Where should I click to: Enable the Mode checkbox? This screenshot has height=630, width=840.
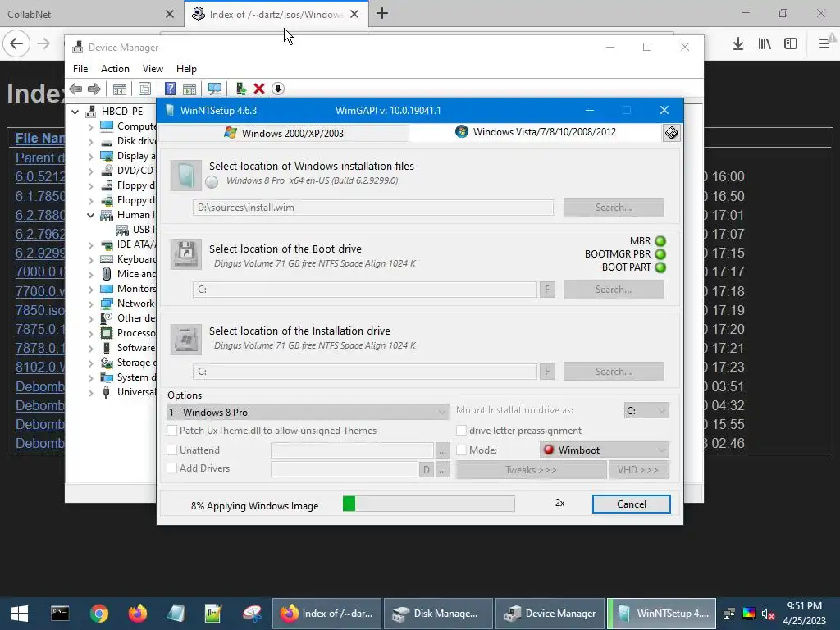(x=461, y=450)
